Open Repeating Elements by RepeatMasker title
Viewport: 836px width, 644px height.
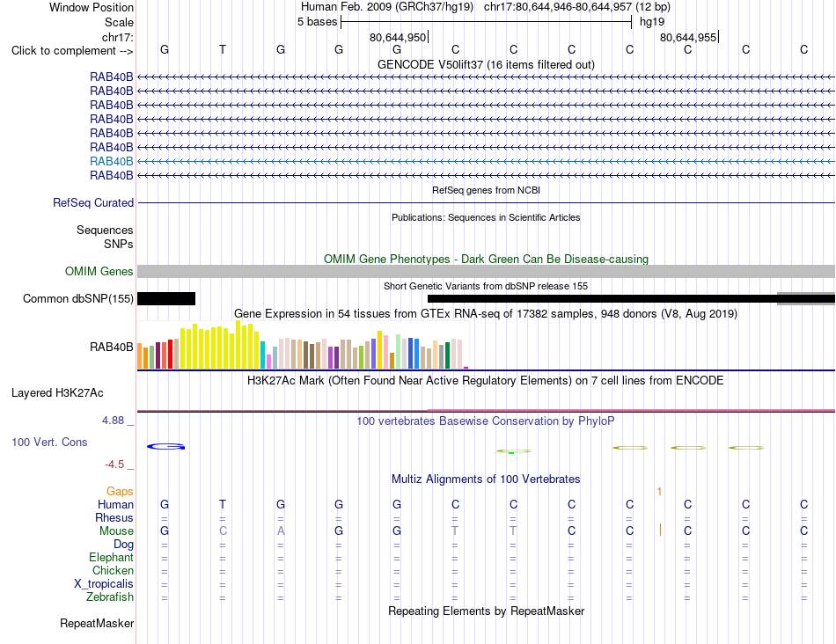(x=486, y=611)
